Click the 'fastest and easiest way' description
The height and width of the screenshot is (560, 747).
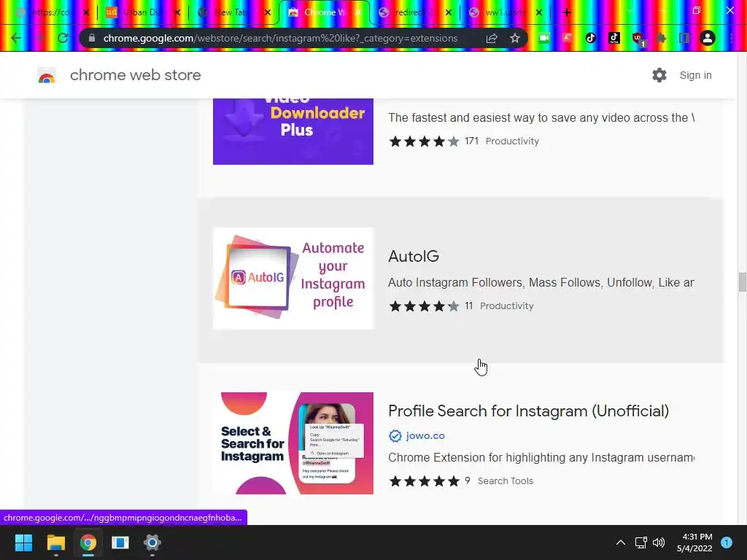(x=541, y=117)
